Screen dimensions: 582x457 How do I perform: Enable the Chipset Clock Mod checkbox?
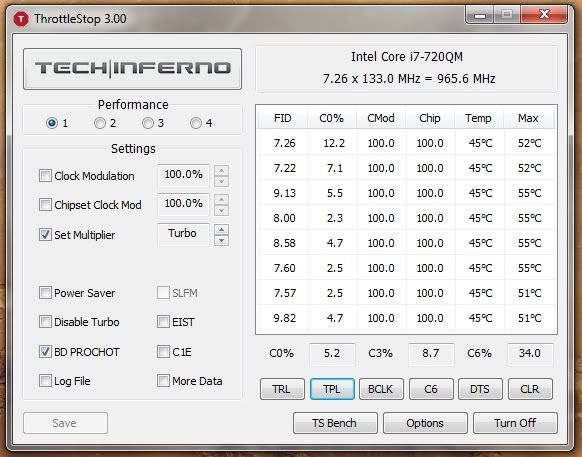point(45,205)
